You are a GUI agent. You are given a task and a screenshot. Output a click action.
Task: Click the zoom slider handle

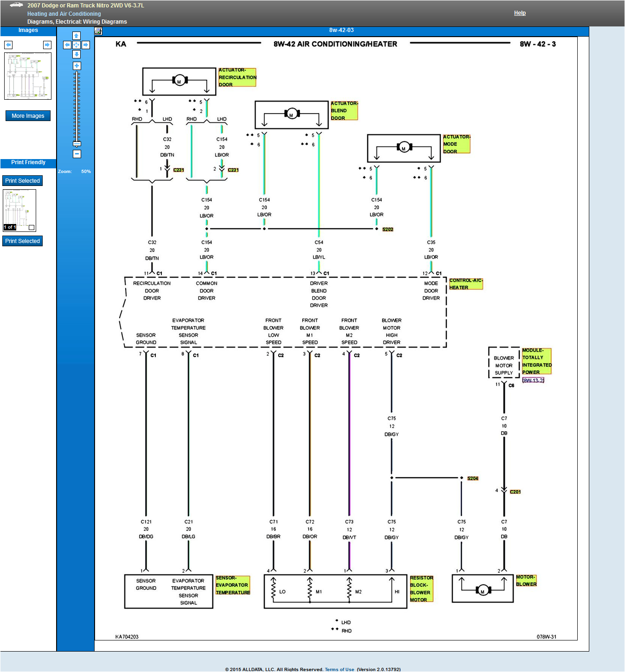77,143
